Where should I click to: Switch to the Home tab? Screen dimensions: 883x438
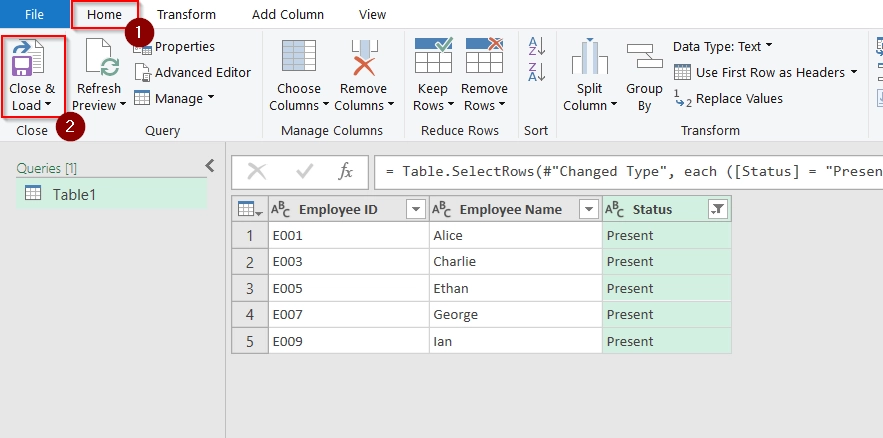pyautogui.click(x=104, y=15)
